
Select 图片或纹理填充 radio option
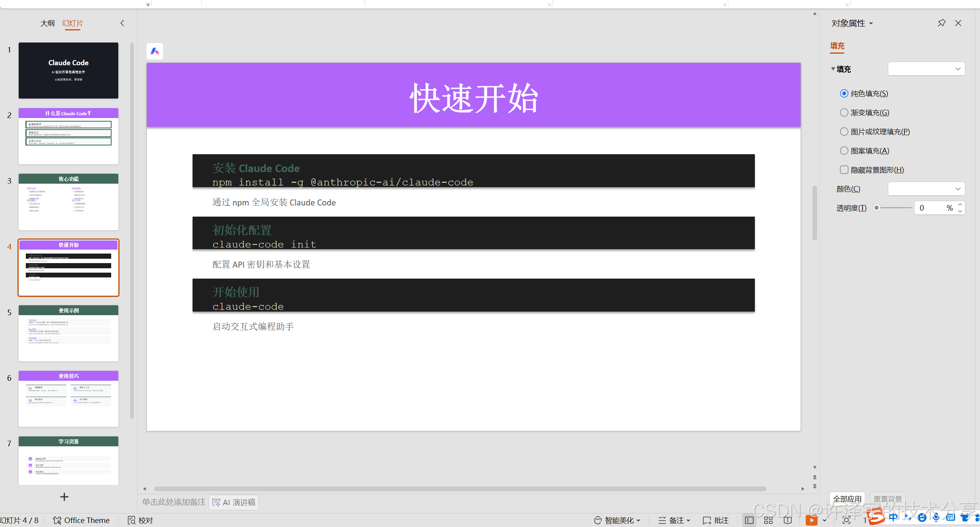(x=844, y=132)
